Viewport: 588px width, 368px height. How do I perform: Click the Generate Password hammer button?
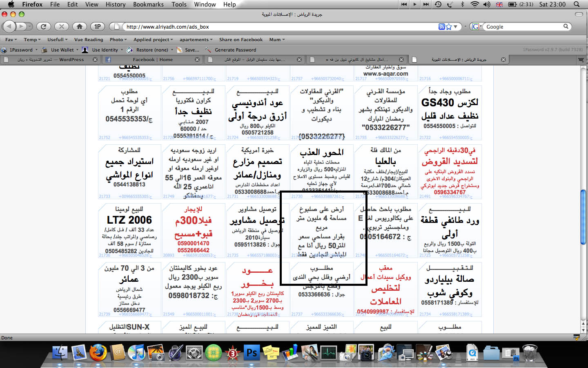pos(231,50)
